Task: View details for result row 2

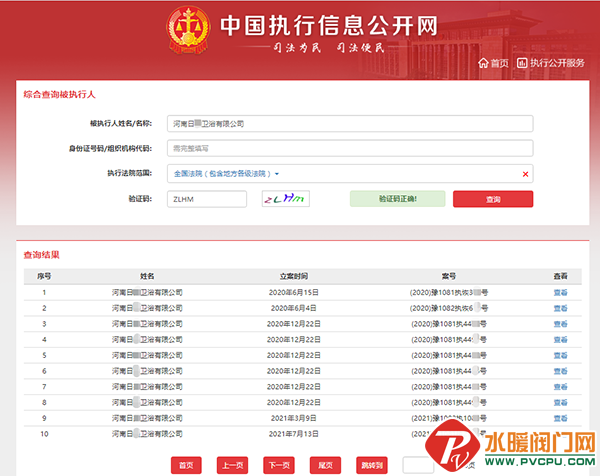Action: pos(561,308)
